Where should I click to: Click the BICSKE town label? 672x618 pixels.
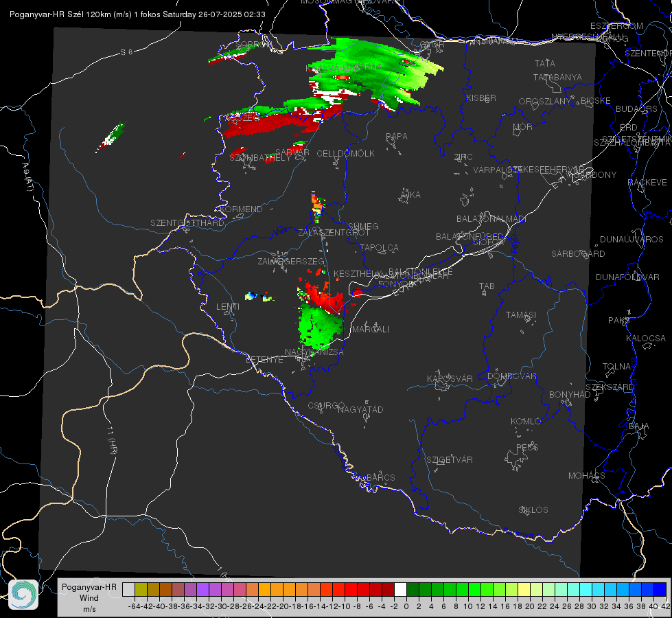[x=595, y=100]
